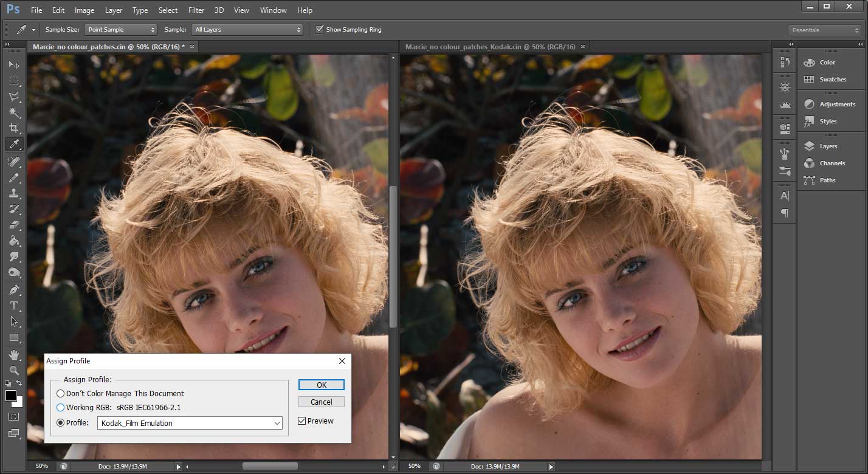Select the Eraser tool
This screenshot has width=868, height=474.
[x=14, y=225]
